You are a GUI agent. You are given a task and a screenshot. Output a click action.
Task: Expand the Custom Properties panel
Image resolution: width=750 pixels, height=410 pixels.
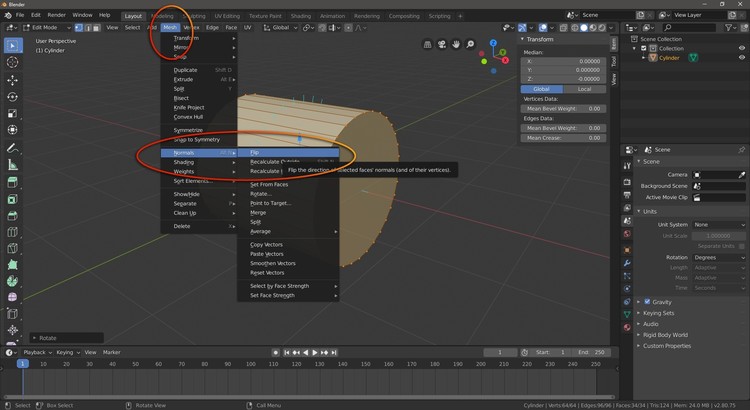pos(667,346)
